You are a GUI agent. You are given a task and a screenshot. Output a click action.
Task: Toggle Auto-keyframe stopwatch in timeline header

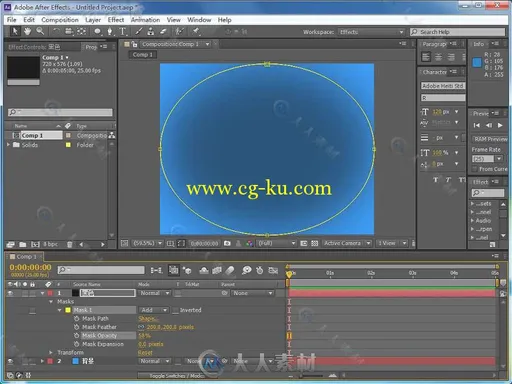(x=260, y=270)
